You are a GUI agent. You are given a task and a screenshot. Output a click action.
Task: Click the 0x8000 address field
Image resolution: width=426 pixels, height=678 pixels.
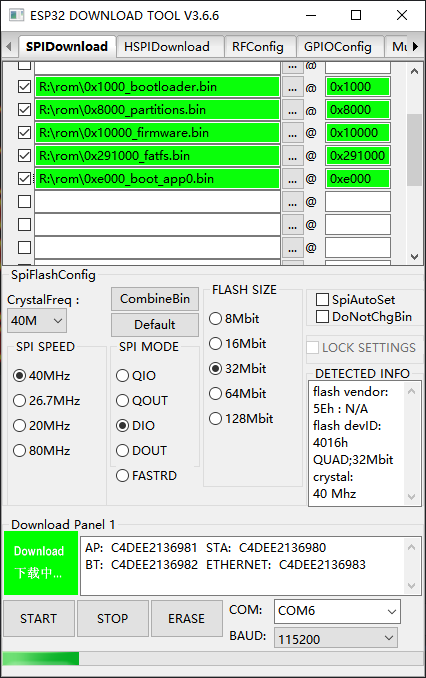pyautogui.click(x=358, y=110)
